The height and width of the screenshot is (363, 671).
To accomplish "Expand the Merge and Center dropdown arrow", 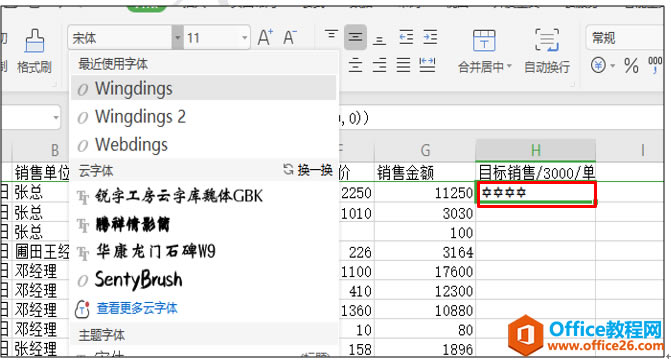I will click(509, 66).
